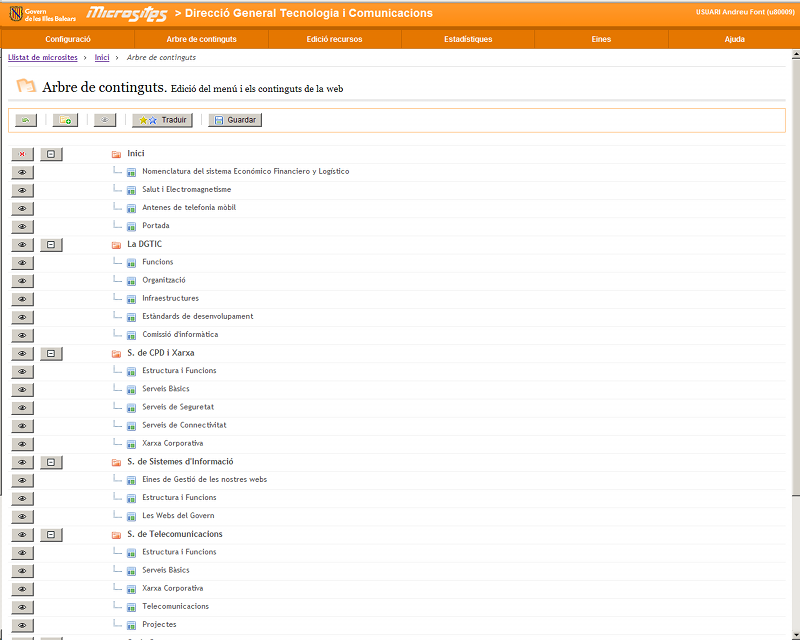
Task: Click the red X button beside Inici
Action: [x=22, y=154]
